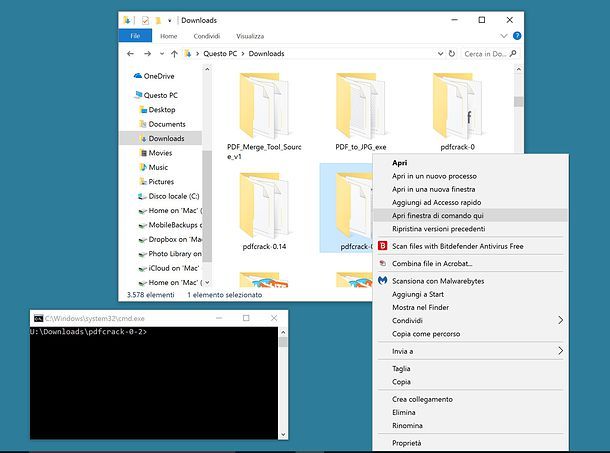This screenshot has width=610, height=453.
Task: Click the Acrobat combine files icon
Action: coord(383,263)
